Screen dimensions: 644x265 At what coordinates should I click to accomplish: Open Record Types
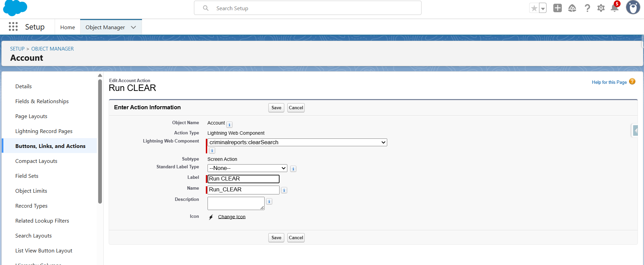[x=31, y=206]
